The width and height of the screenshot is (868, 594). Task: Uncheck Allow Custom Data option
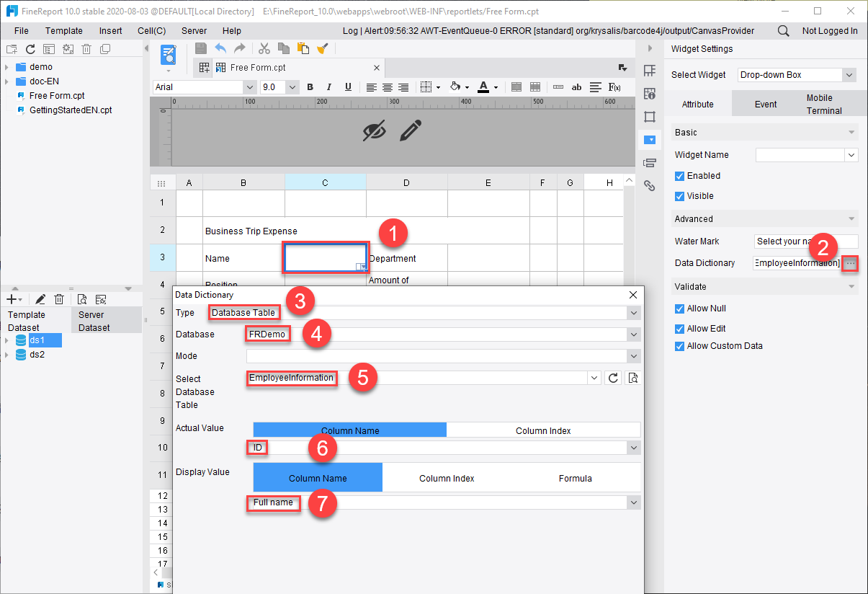679,346
